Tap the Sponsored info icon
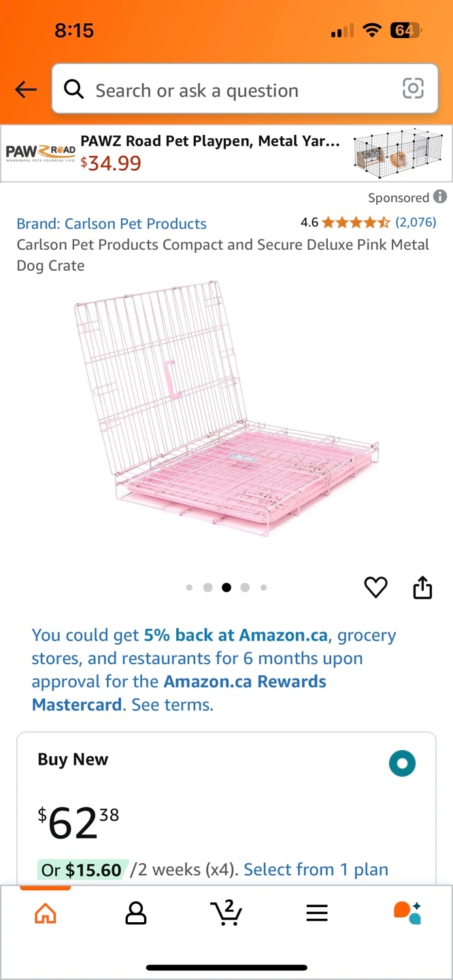The image size is (453, 980). point(440,197)
